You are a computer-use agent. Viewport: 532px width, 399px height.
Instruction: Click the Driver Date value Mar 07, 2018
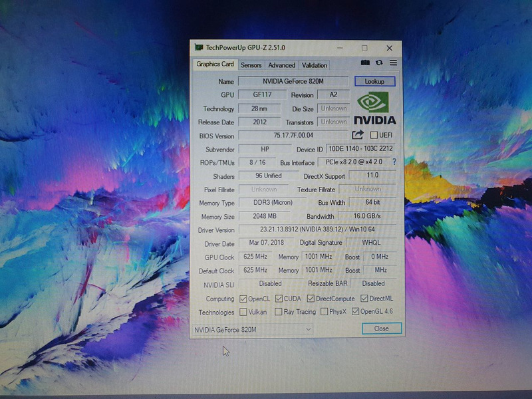tap(267, 243)
